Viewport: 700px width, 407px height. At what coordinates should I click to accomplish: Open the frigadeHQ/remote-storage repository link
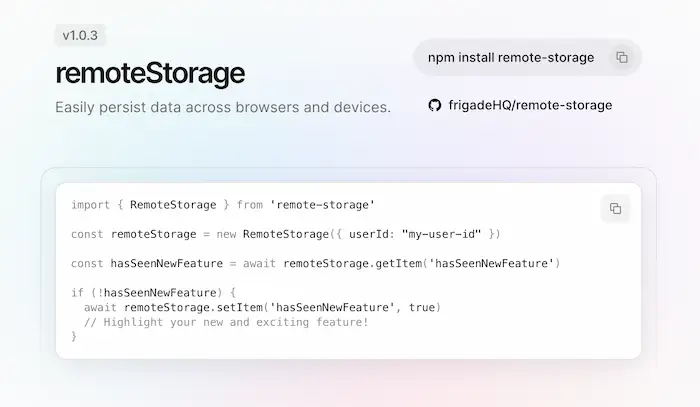530,105
